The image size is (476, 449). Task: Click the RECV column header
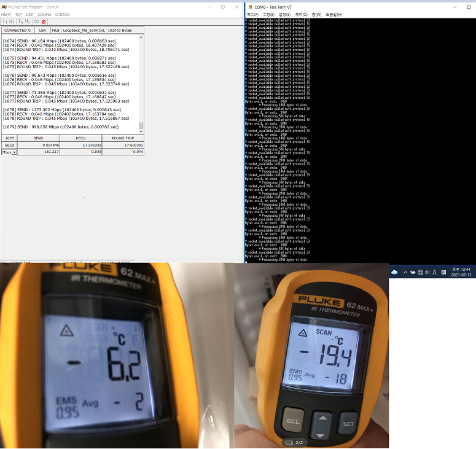pos(80,138)
